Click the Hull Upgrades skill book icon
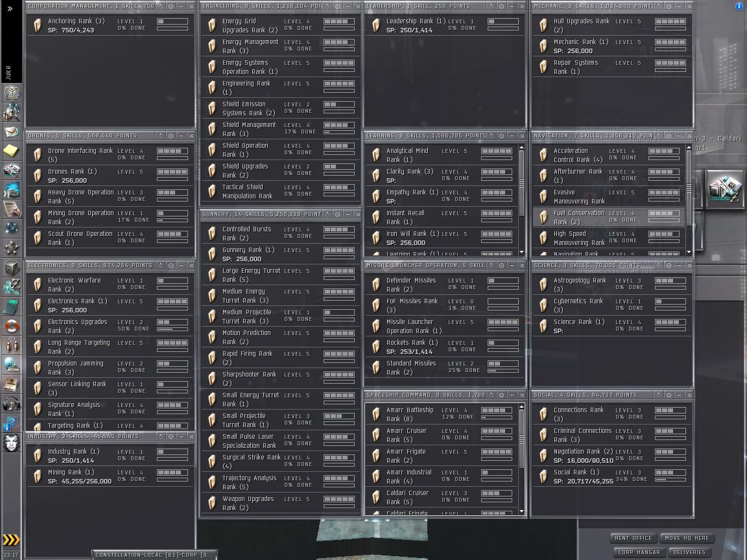The image size is (747, 560). coord(543,25)
